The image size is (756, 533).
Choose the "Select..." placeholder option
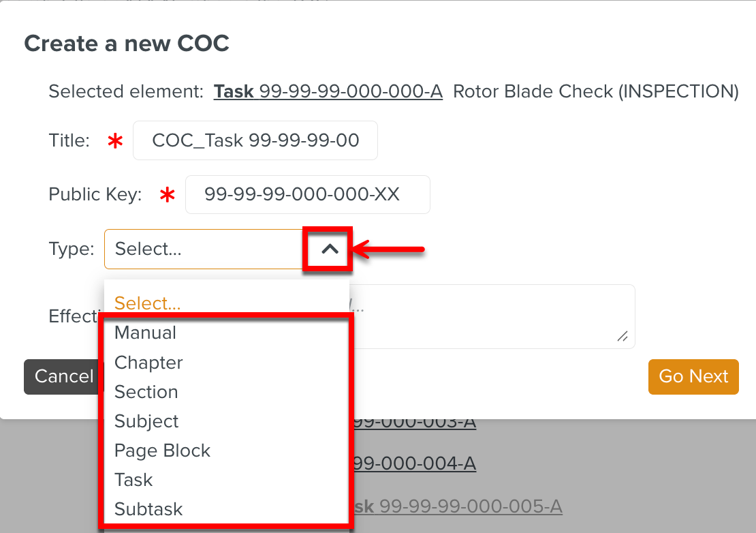coord(146,303)
